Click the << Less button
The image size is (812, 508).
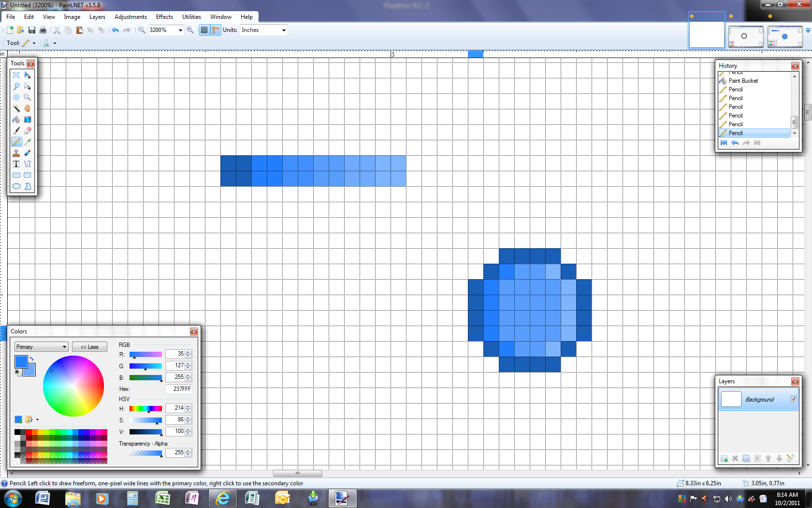(x=89, y=347)
